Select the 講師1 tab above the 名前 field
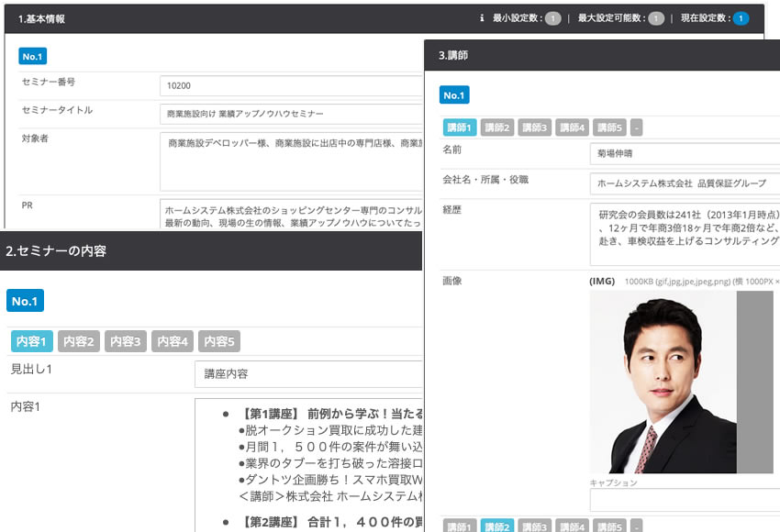Image resolution: width=780 pixels, height=532 pixels. point(460,127)
